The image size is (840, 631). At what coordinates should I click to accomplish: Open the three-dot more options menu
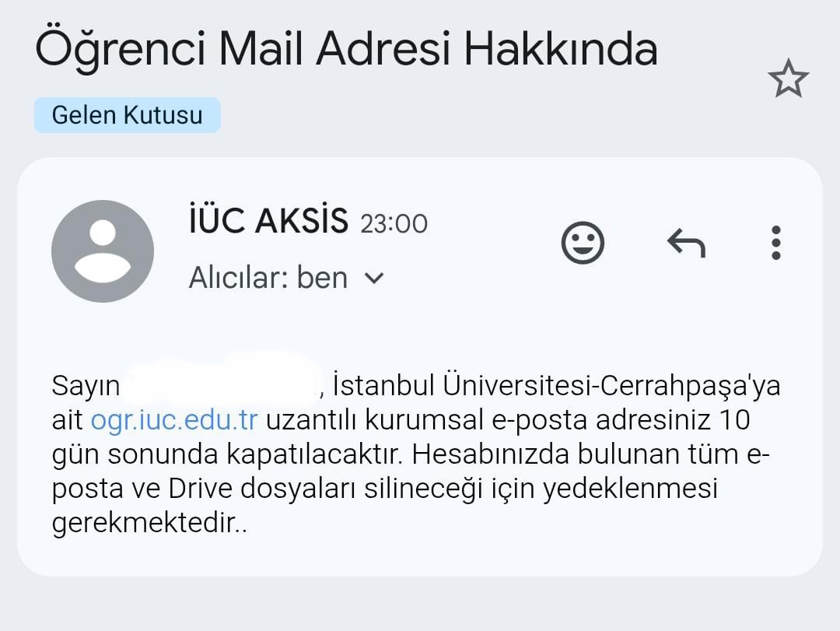click(x=775, y=243)
